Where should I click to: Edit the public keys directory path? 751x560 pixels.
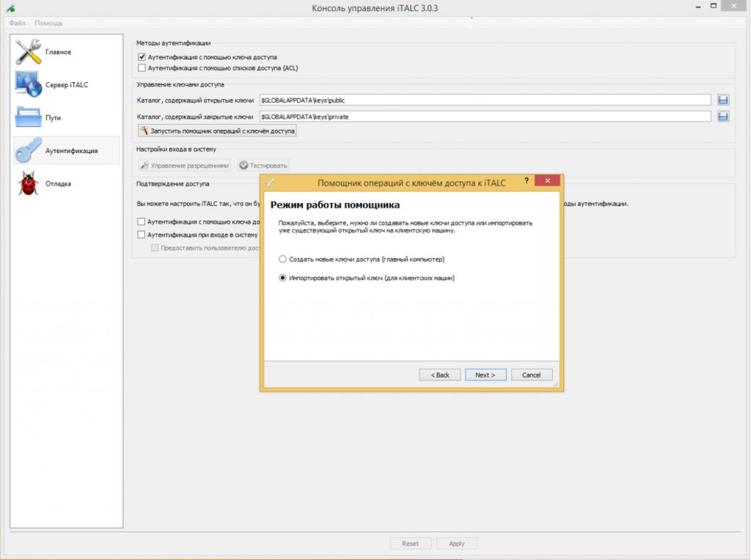click(486, 100)
